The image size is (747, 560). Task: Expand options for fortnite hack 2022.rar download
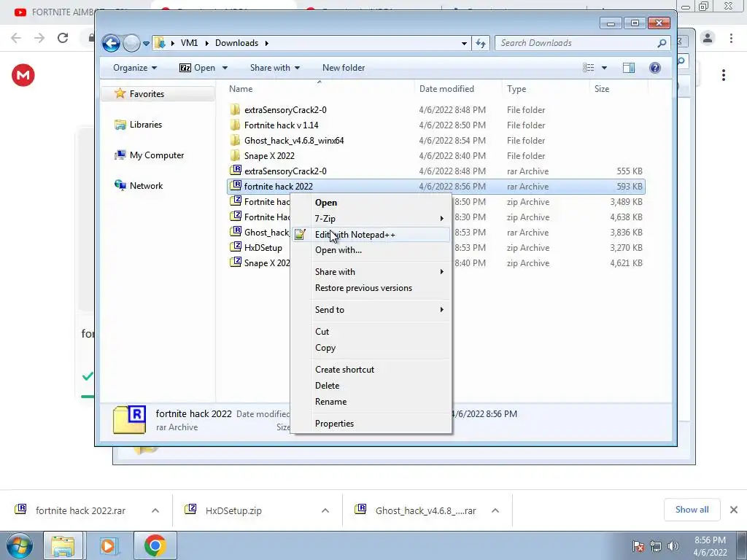coord(155,510)
